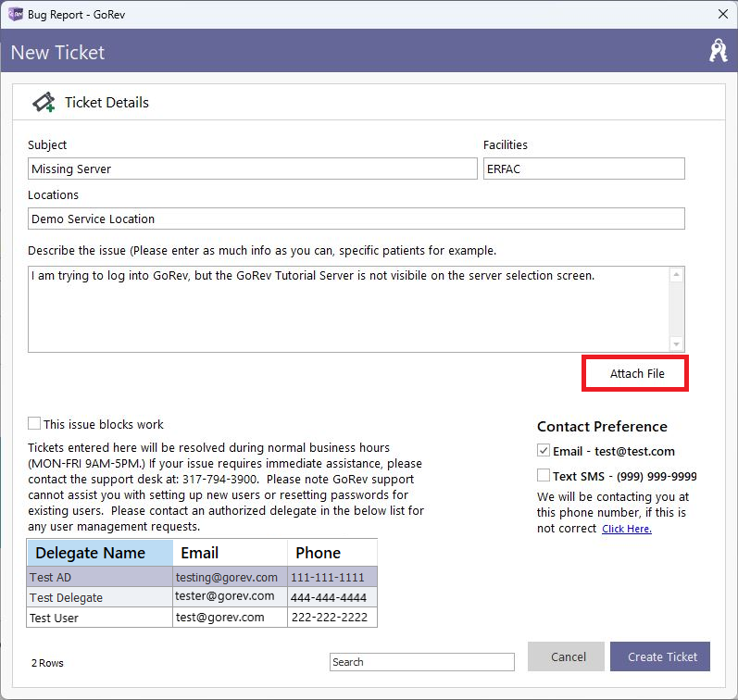Click the Subject field containing Missing Server
This screenshot has width=738, height=700.
click(252, 169)
